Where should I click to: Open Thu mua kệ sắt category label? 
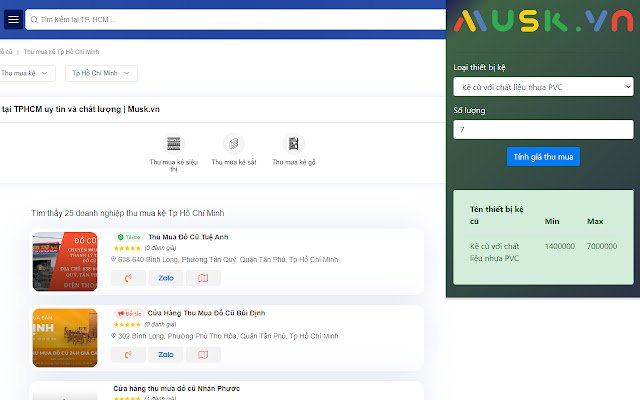tap(234, 162)
